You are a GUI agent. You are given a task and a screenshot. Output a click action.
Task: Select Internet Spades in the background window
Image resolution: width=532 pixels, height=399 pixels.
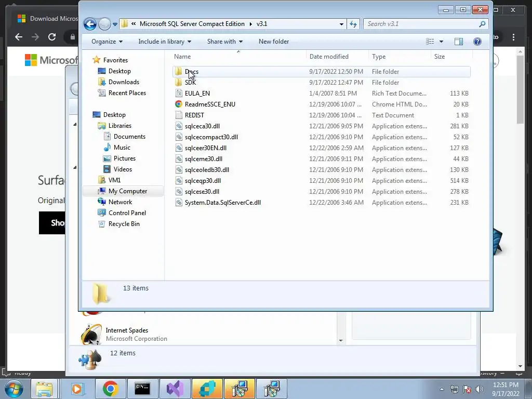click(127, 330)
